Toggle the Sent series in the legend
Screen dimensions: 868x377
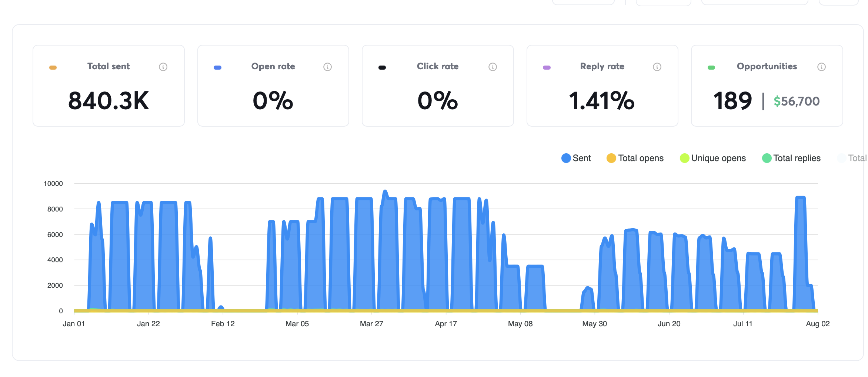point(576,158)
